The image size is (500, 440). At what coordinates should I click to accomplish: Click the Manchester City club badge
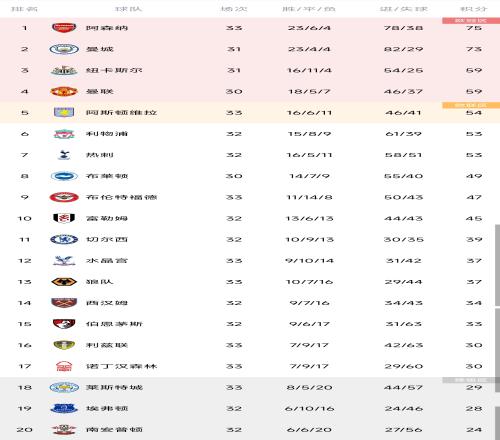(x=64, y=49)
